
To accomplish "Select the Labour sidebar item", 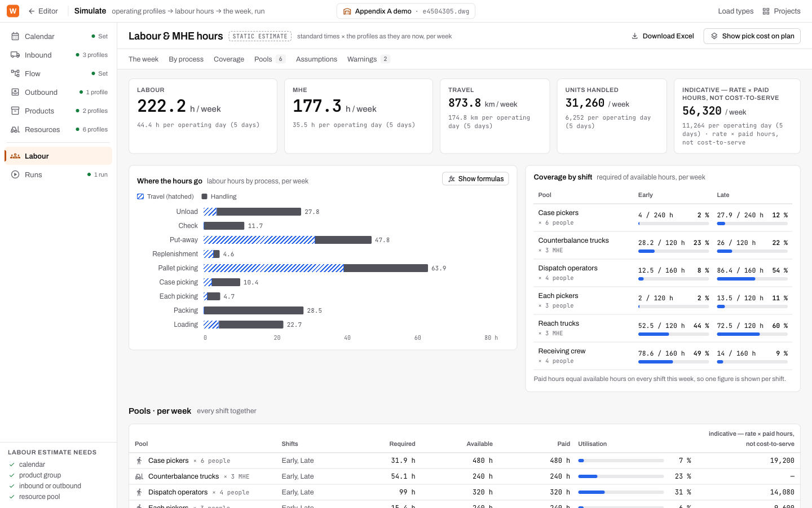I will pyautogui.click(x=59, y=156).
